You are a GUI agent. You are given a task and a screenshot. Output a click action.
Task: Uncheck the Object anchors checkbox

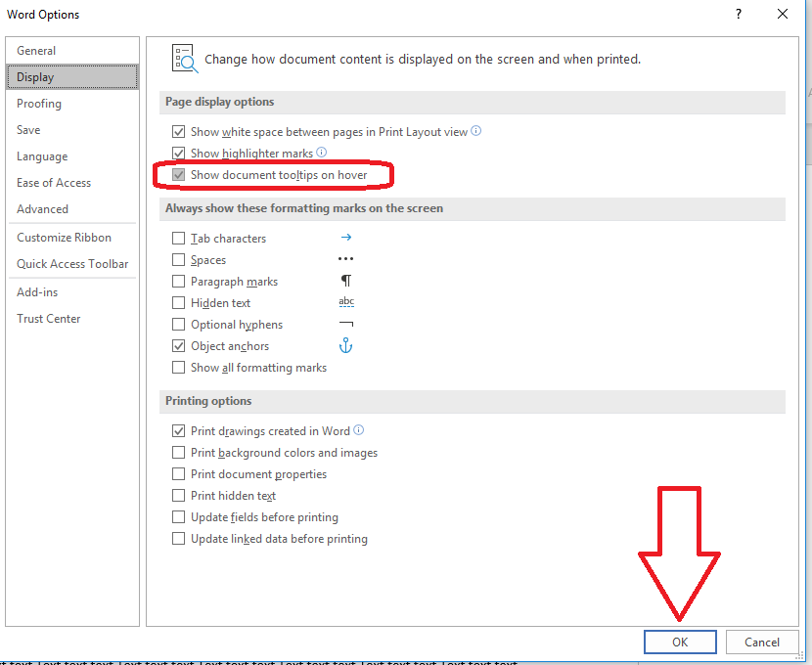coord(178,346)
